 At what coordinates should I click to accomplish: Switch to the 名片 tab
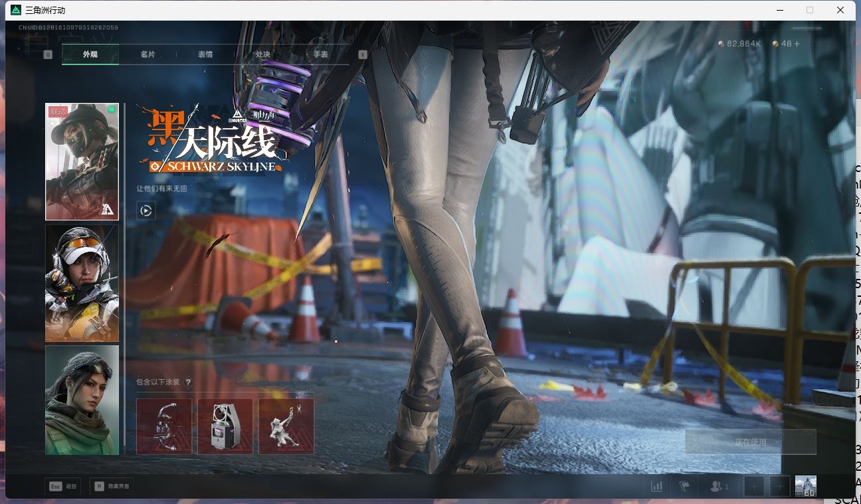click(147, 54)
